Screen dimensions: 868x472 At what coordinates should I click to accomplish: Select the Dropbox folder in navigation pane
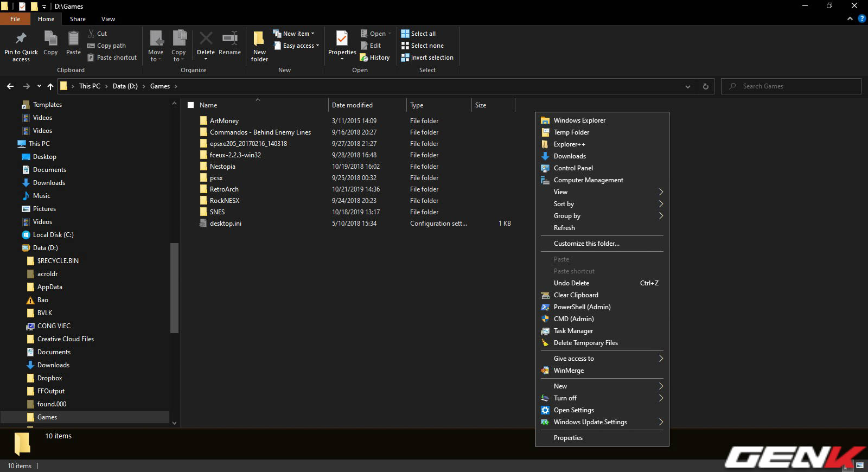[x=50, y=378]
